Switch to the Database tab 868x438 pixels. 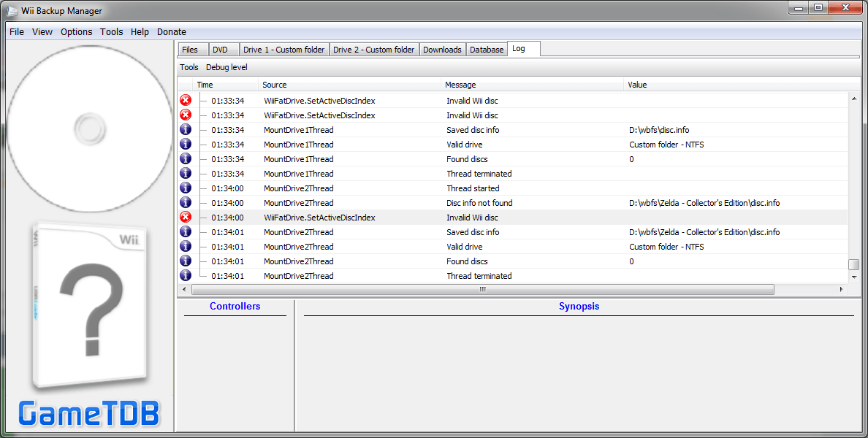pos(487,49)
